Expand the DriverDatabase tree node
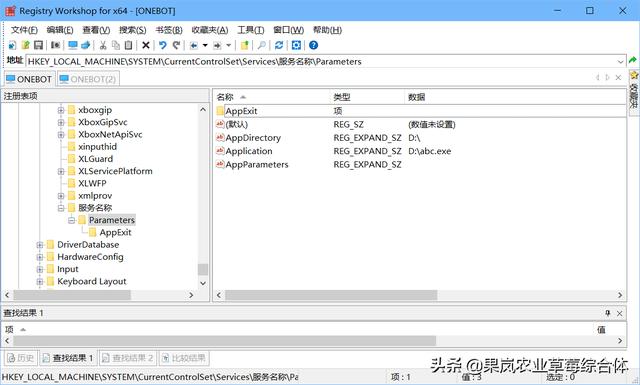Viewport: 640px width, 385px height. (40, 245)
